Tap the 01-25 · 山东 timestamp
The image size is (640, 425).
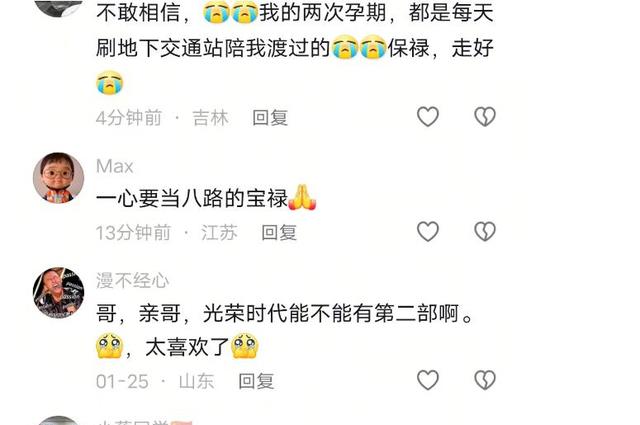[155, 381]
